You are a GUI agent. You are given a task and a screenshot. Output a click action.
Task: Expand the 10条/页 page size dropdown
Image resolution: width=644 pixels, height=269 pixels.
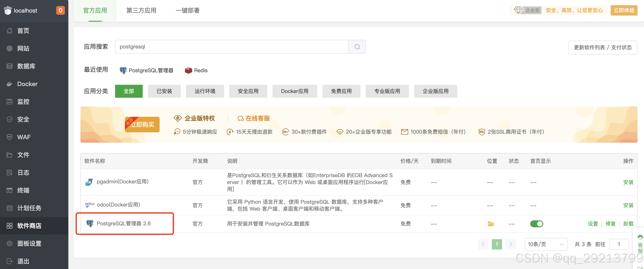(546, 244)
